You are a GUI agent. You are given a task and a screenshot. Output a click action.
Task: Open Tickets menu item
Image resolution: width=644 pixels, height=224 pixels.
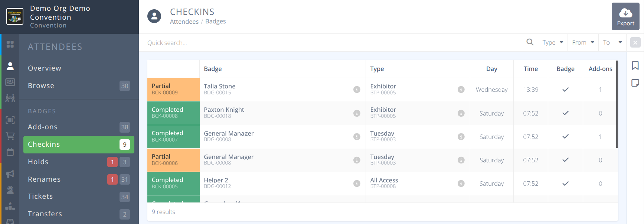tap(79, 197)
